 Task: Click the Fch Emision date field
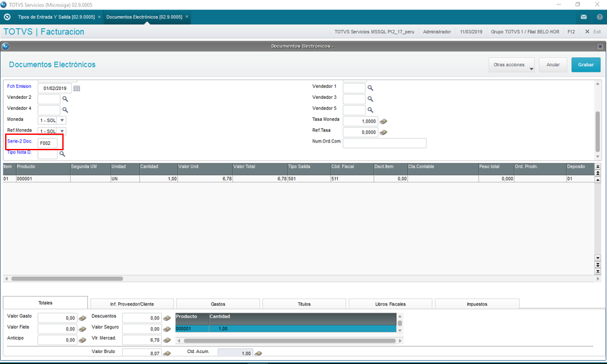[x=55, y=89]
